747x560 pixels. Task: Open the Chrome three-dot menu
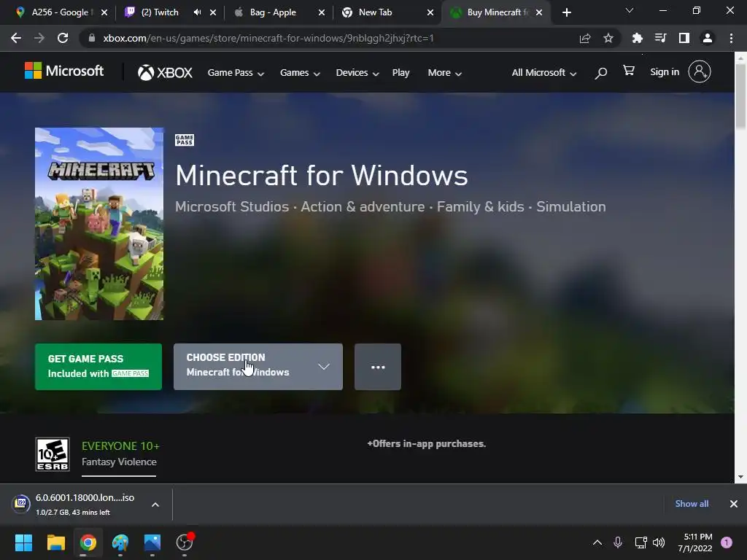(731, 38)
